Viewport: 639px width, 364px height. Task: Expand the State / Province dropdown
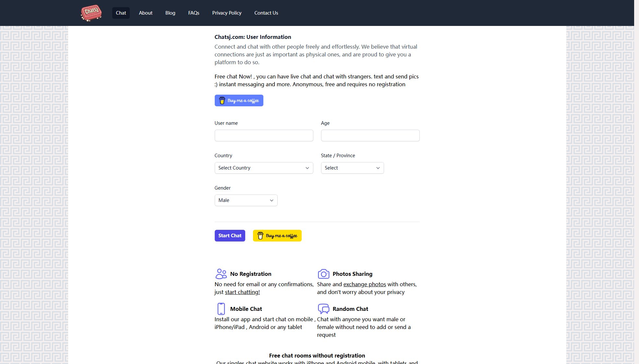352,168
